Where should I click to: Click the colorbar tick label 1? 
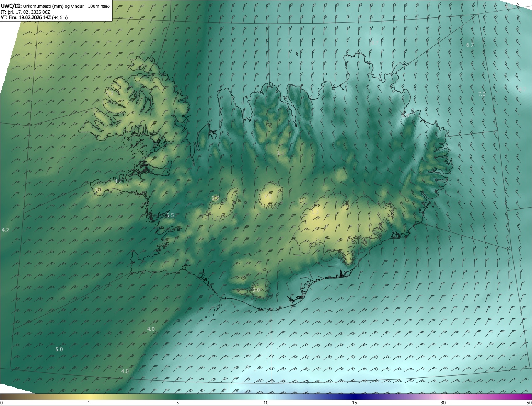[89, 403]
